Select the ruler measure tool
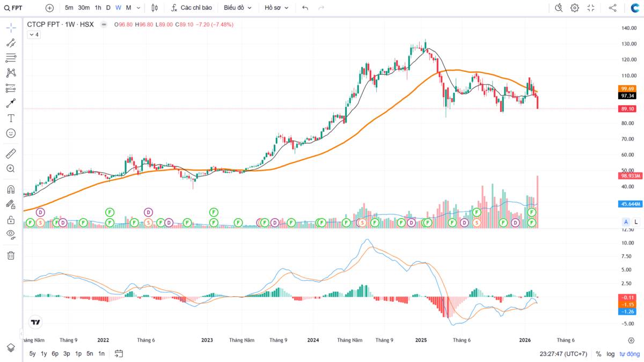This screenshot has height=362, width=644. point(11,154)
